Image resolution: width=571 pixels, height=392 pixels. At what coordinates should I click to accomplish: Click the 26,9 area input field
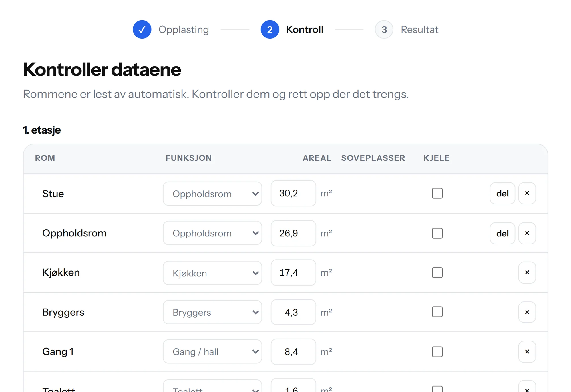tap(293, 233)
